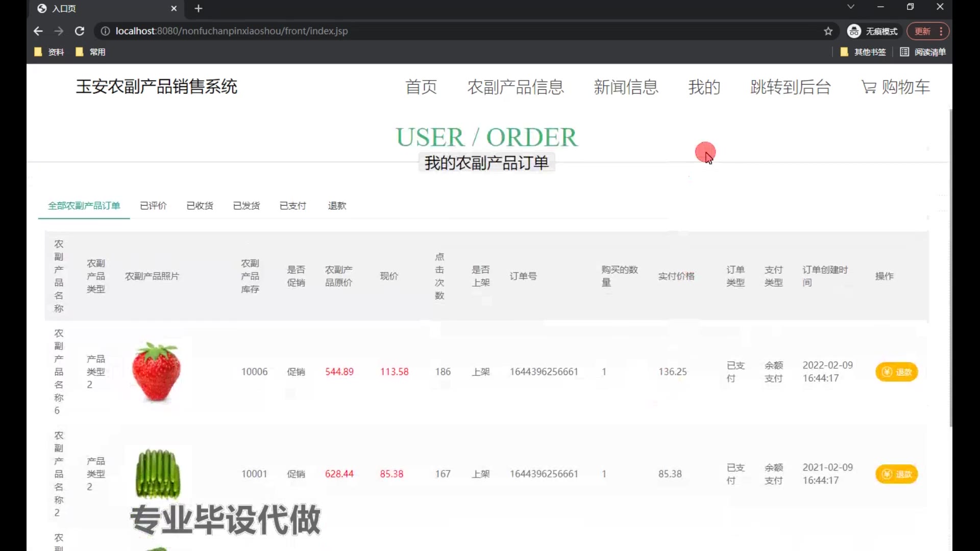Open the browser tab search chevron
980x551 pixels.
click(x=850, y=7)
